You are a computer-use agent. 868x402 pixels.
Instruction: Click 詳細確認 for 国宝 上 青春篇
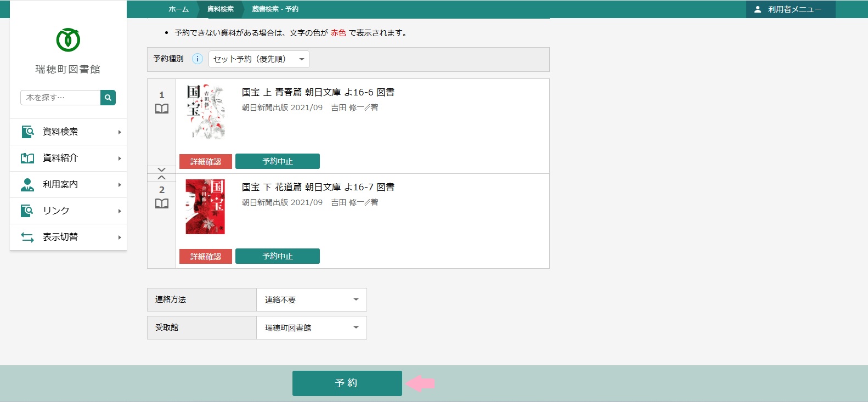(206, 162)
